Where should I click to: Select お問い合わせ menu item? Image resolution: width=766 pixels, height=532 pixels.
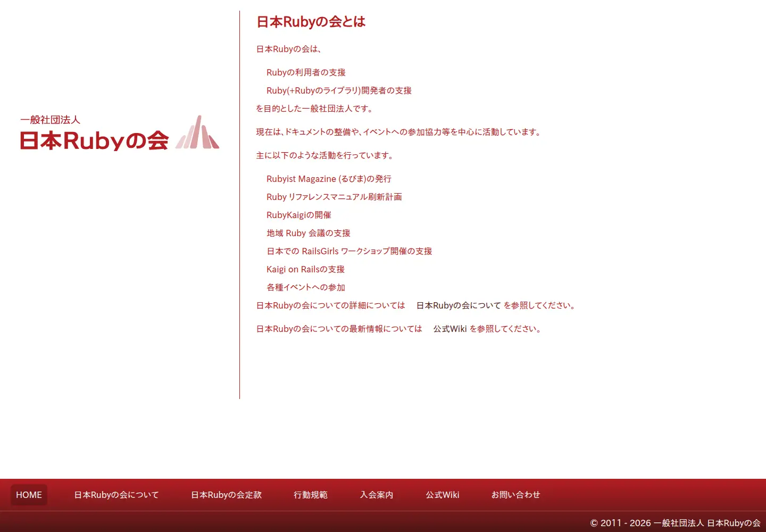[x=515, y=495]
